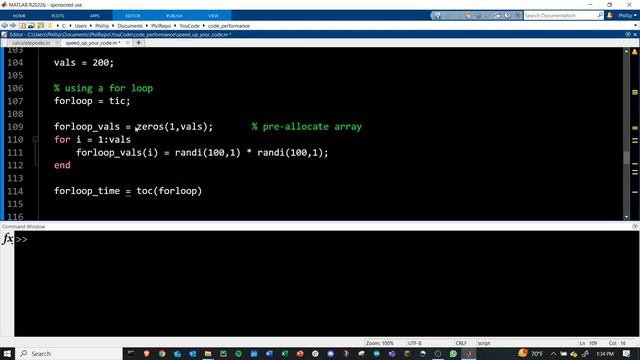Click the 'forloop = tic;' code line

pyautogui.click(x=92, y=101)
